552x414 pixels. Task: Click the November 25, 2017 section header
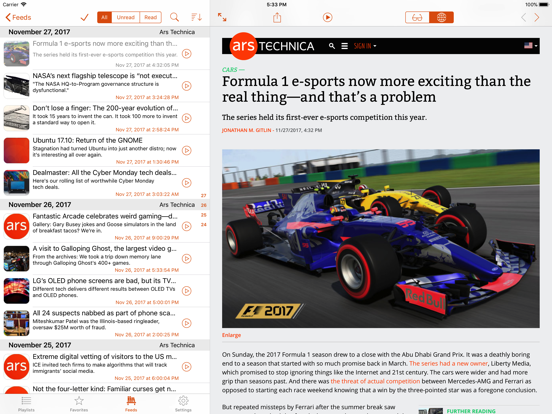click(x=105, y=345)
